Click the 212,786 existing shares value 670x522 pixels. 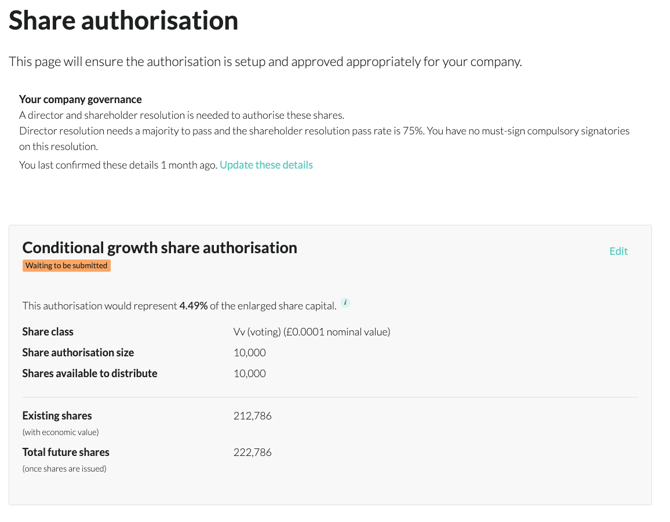252,416
